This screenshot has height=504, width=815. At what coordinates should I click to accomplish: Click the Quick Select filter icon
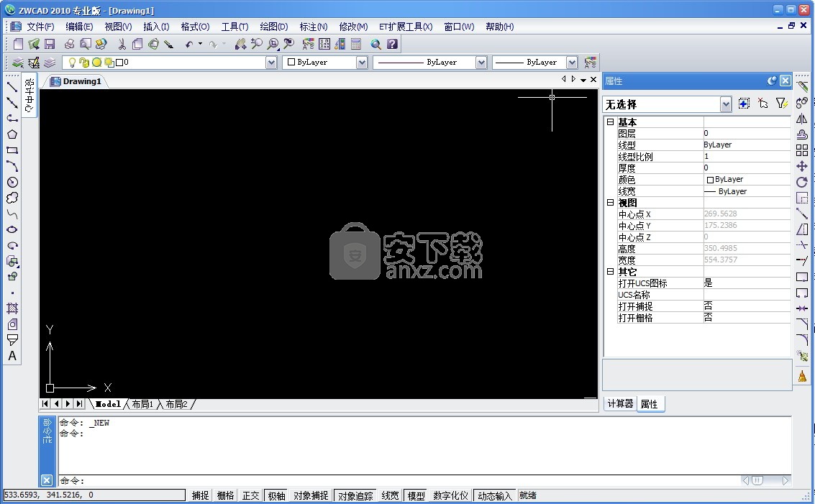781,104
